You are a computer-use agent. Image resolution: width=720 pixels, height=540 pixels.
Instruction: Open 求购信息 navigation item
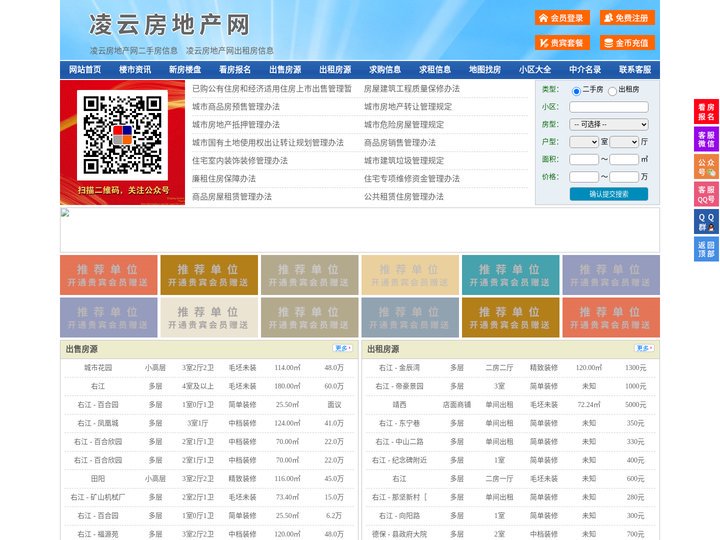[385, 70]
